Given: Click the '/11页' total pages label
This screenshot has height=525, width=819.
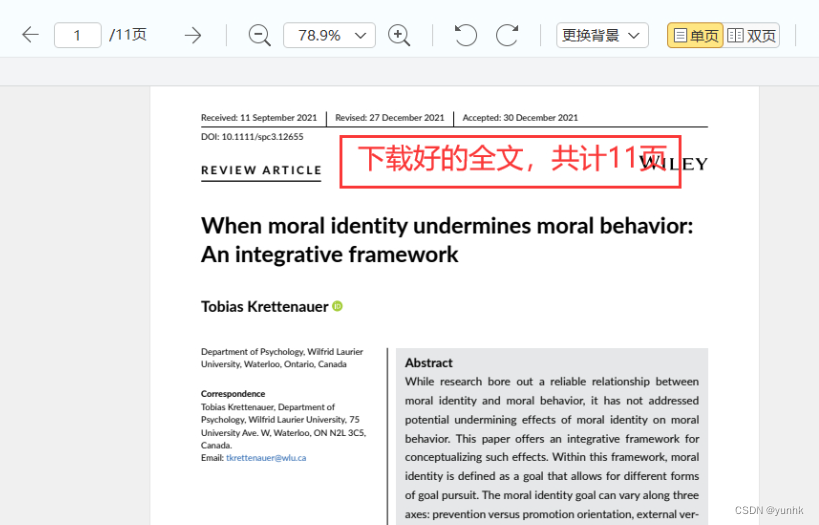Looking at the screenshot, I should [128, 35].
